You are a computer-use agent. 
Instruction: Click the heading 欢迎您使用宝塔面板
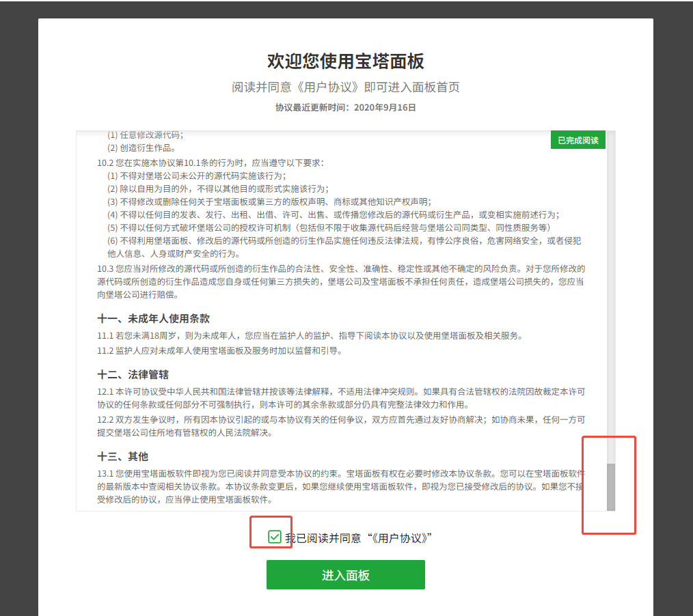[x=346, y=61]
